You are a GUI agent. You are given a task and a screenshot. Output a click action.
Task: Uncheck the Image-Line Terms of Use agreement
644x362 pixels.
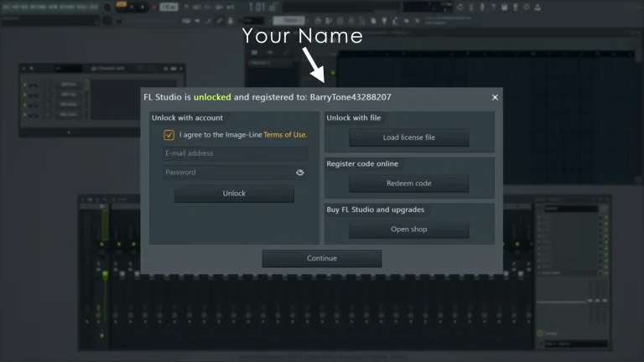click(x=169, y=135)
